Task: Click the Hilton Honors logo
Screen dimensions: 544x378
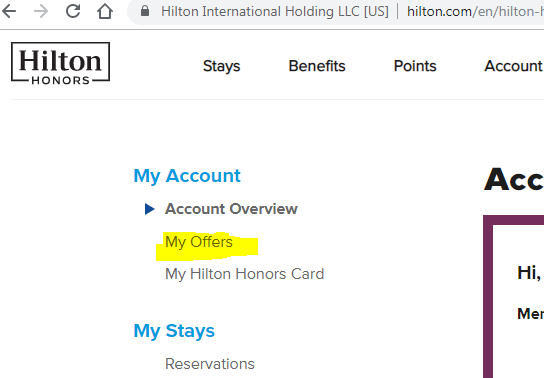Action: pos(60,63)
